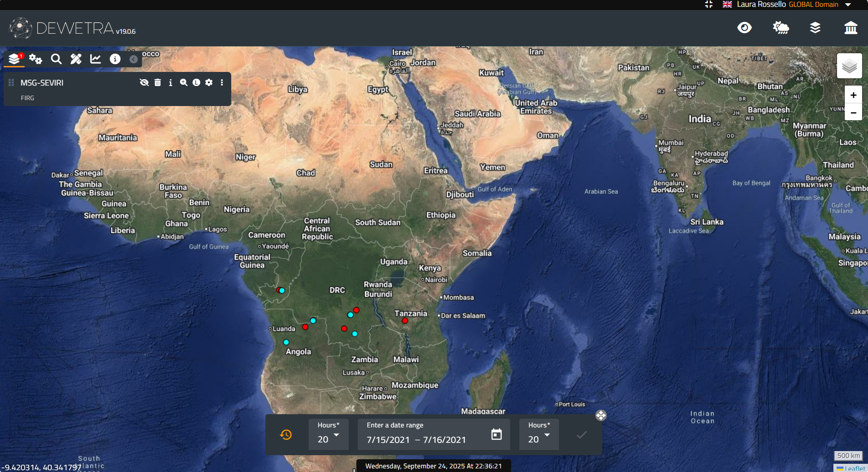Click the map zoom out minus button
868x472 pixels.
(x=853, y=112)
